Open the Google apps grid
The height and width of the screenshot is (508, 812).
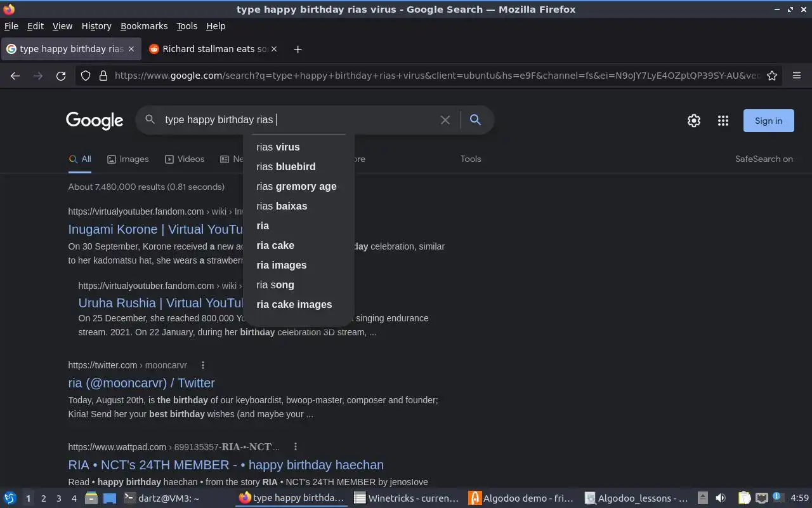[723, 121]
